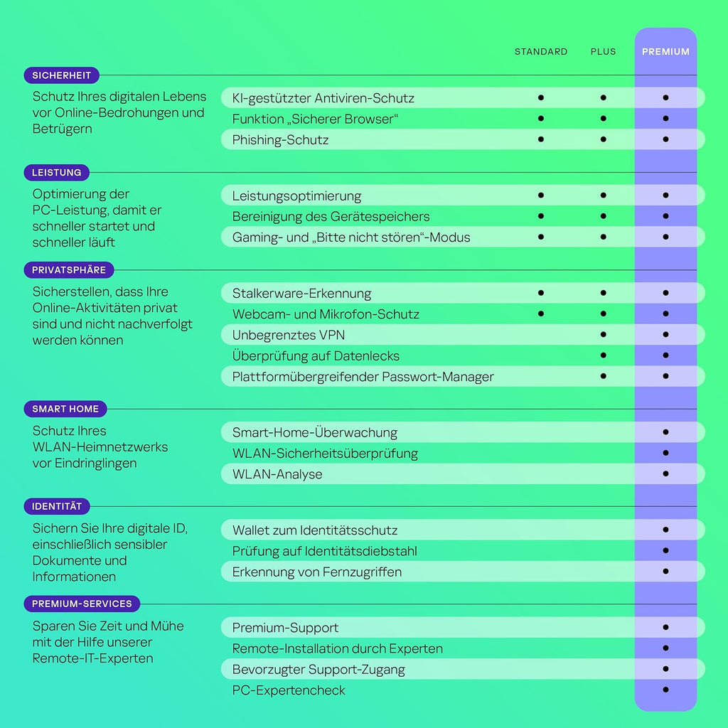Select the IDENTITÄT section badge
The width and height of the screenshot is (728, 728).
click(57, 507)
